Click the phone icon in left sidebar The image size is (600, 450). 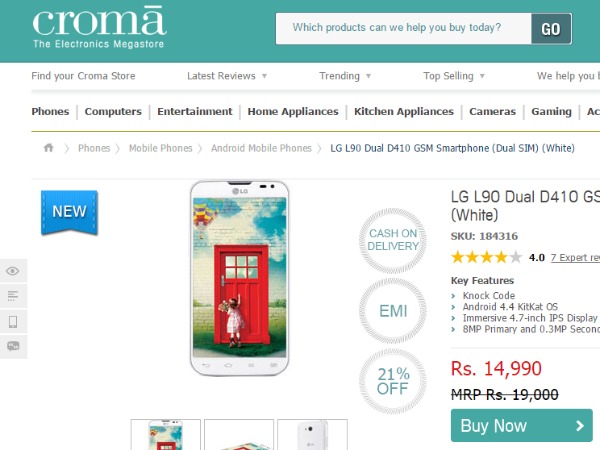pyautogui.click(x=13, y=321)
